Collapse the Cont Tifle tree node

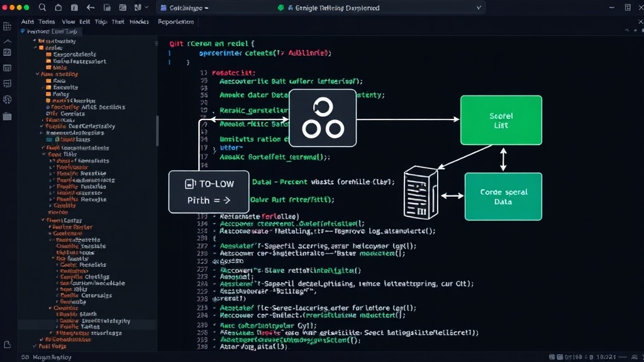click(44, 155)
